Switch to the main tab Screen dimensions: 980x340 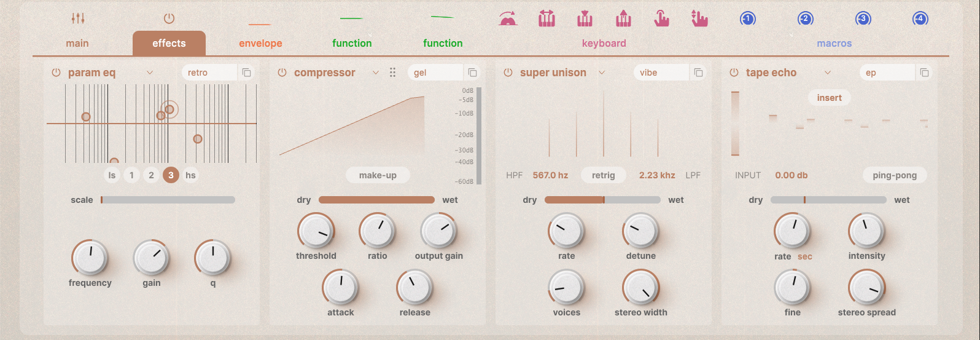77,43
